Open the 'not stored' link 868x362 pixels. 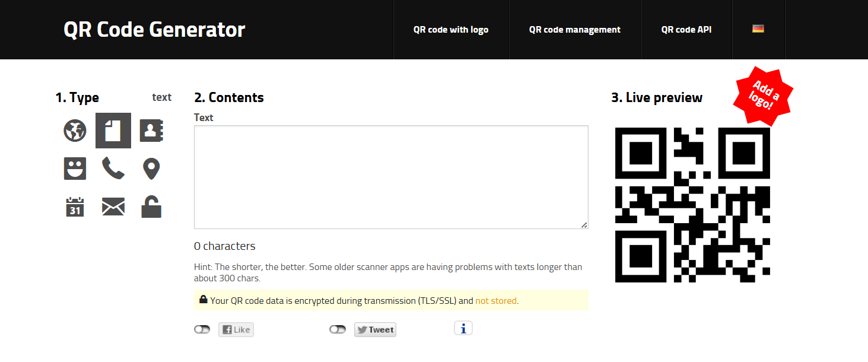click(496, 301)
